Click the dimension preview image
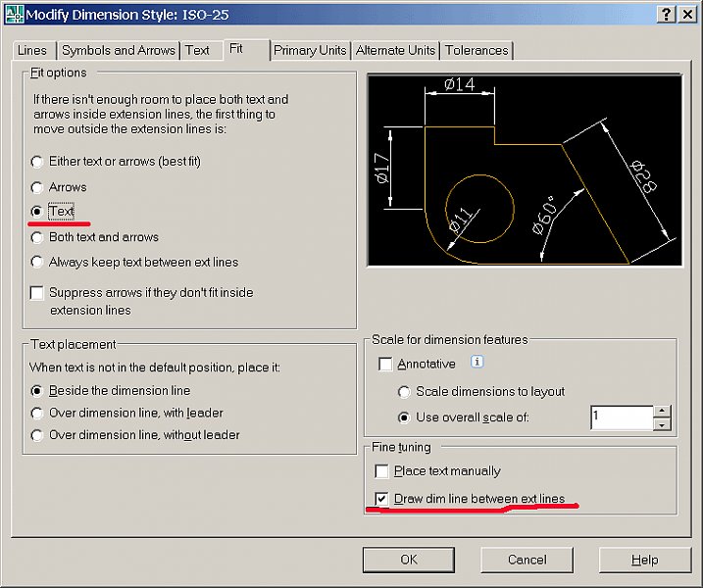Viewport: 703px width, 588px height. (x=525, y=171)
